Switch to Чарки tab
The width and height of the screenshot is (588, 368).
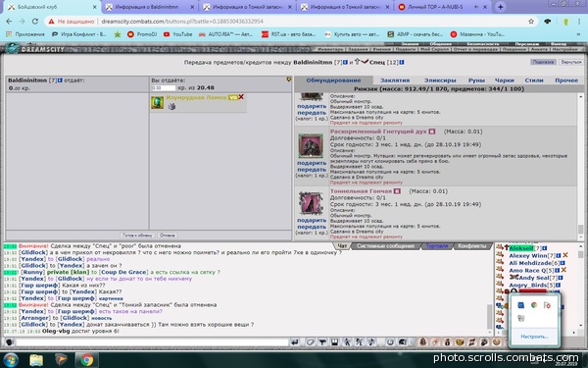coord(505,80)
